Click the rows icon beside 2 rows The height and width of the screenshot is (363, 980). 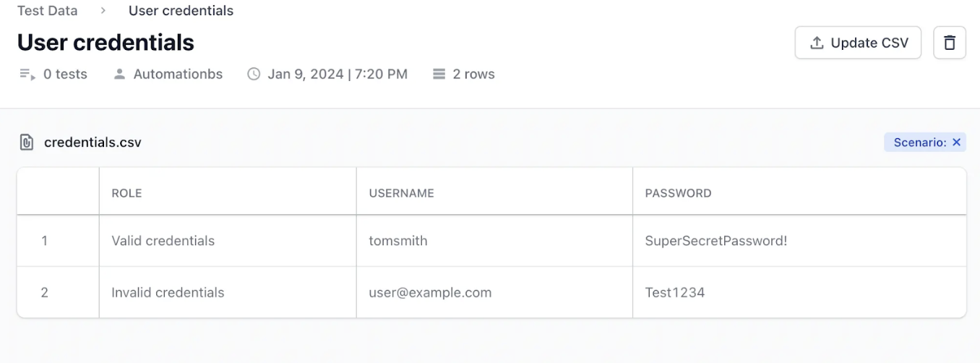point(439,74)
